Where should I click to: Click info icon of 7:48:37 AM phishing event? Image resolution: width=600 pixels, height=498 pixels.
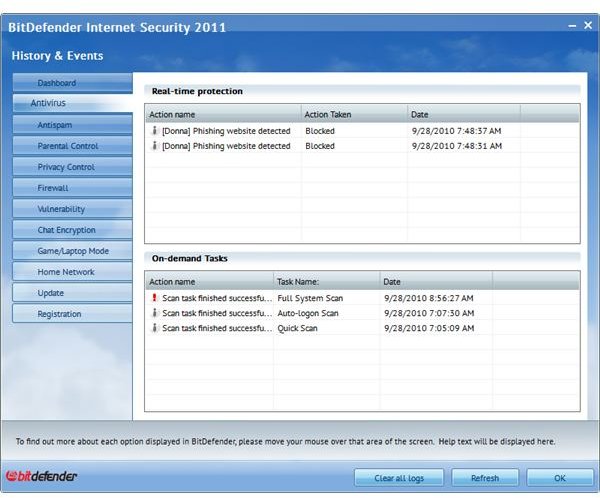(154, 131)
